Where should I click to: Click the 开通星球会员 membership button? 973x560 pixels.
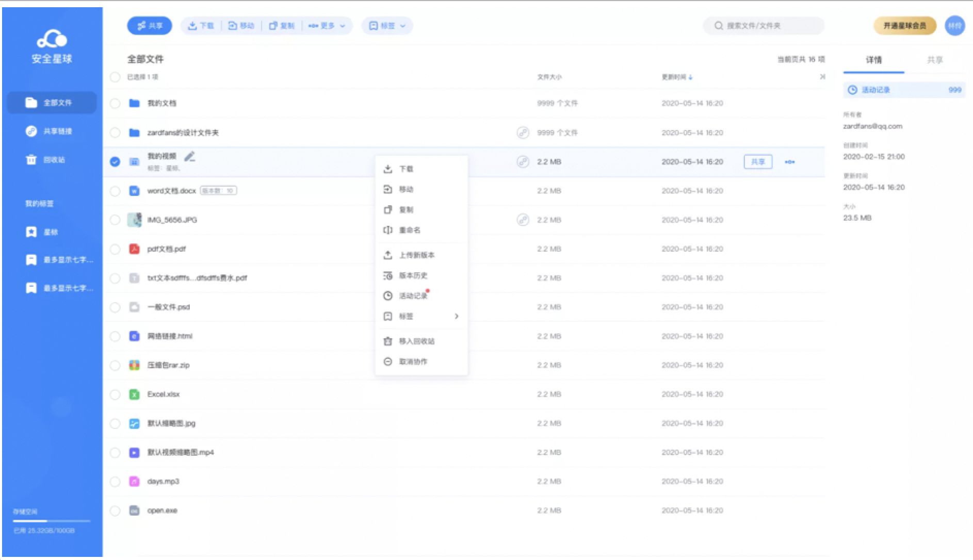click(904, 26)
